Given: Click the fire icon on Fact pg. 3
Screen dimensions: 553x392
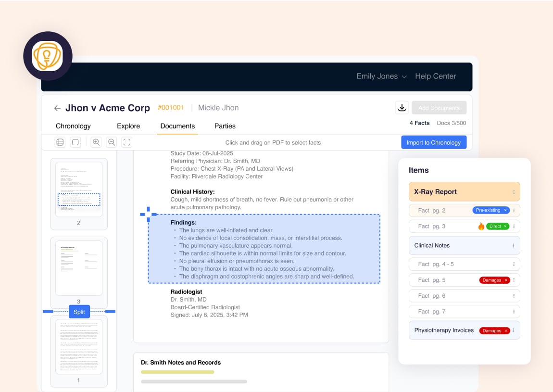Looking at the screenshot, I should [x=481, y=226].
